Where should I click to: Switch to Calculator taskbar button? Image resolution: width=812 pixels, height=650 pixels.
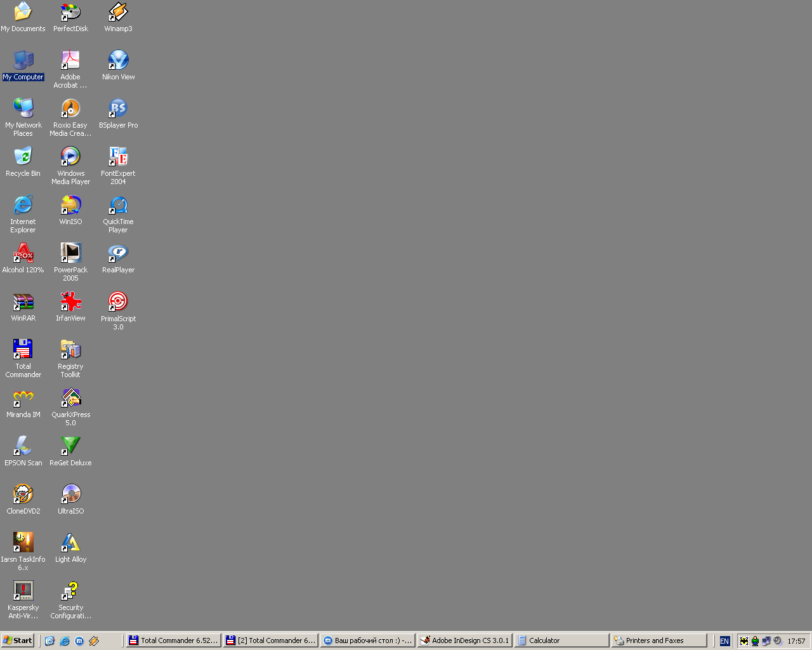click(561, 641)
